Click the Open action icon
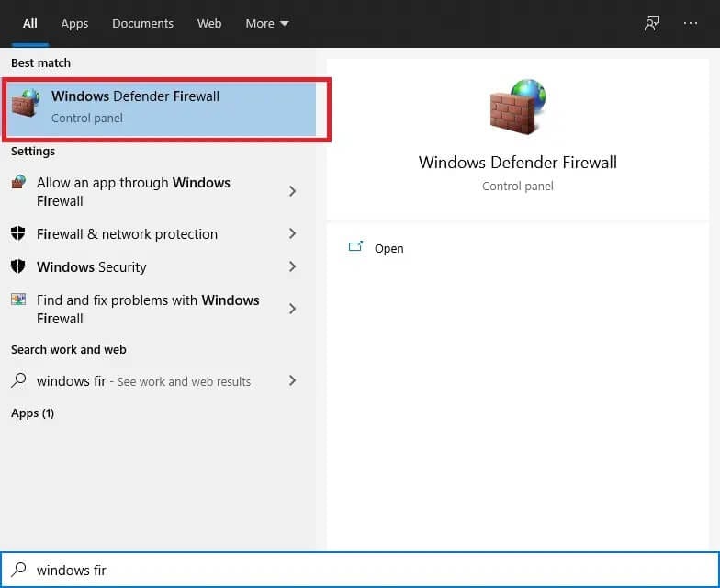720x588 pixels. [355, 247]
